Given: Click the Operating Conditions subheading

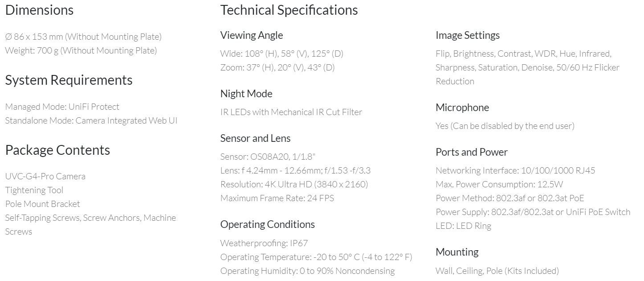Looking at the screenshot, I should (267, 224).
